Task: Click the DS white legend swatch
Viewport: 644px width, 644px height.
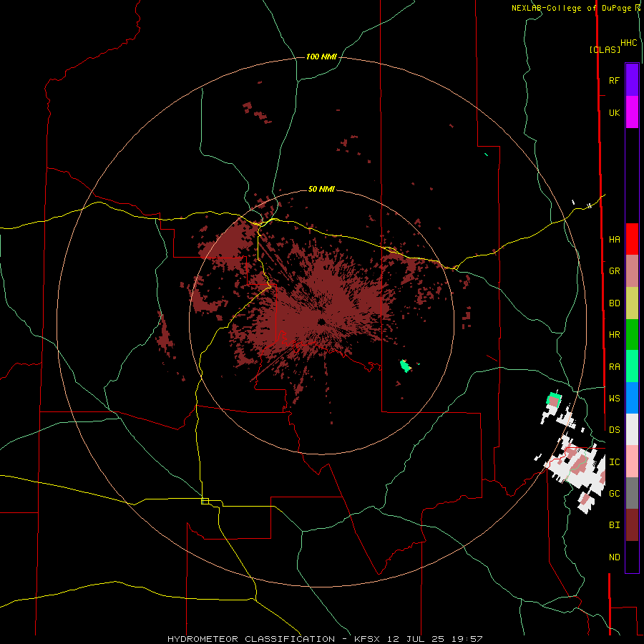Action: (x=632, y=429)
